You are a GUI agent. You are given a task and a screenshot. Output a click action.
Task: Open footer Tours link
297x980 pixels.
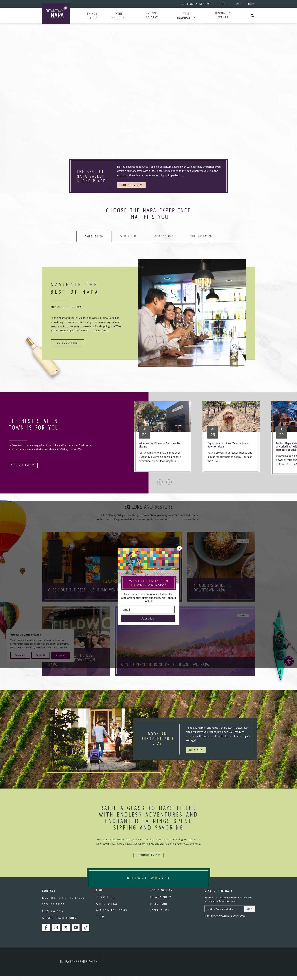coord(100,917)
